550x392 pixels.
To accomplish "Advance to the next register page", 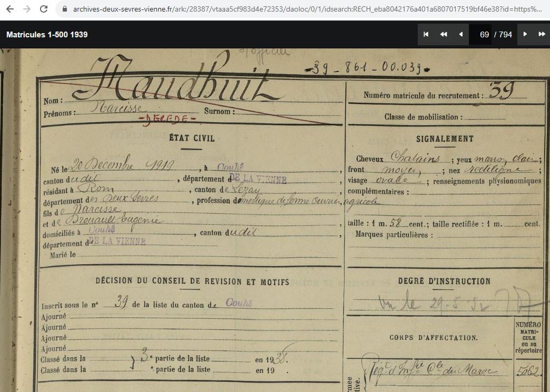I will tap(525, 34).
